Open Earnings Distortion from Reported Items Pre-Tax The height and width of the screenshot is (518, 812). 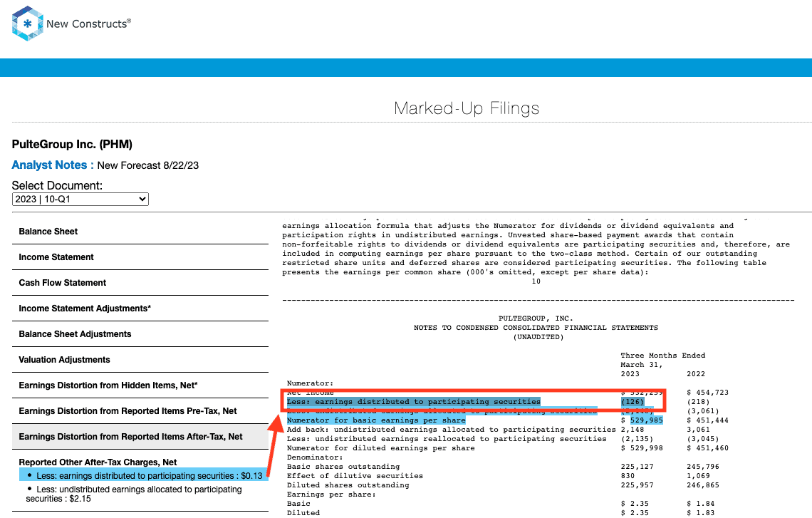tap(140, 411)
